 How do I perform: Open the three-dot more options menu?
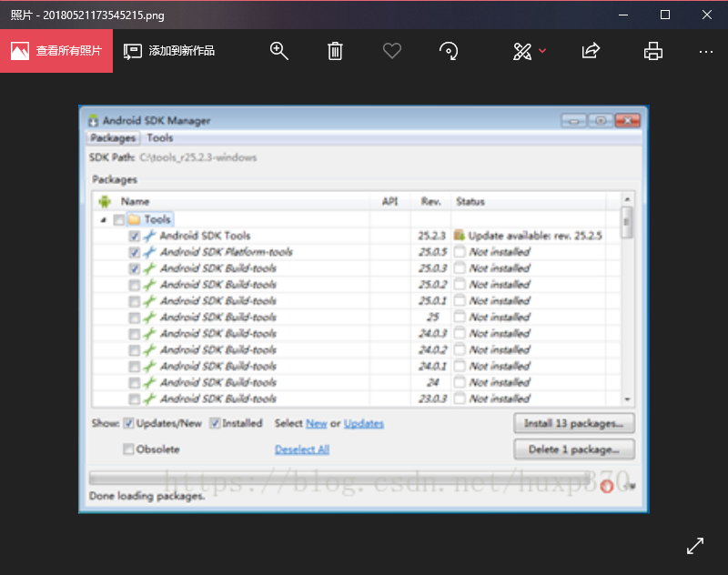(706, 52)
